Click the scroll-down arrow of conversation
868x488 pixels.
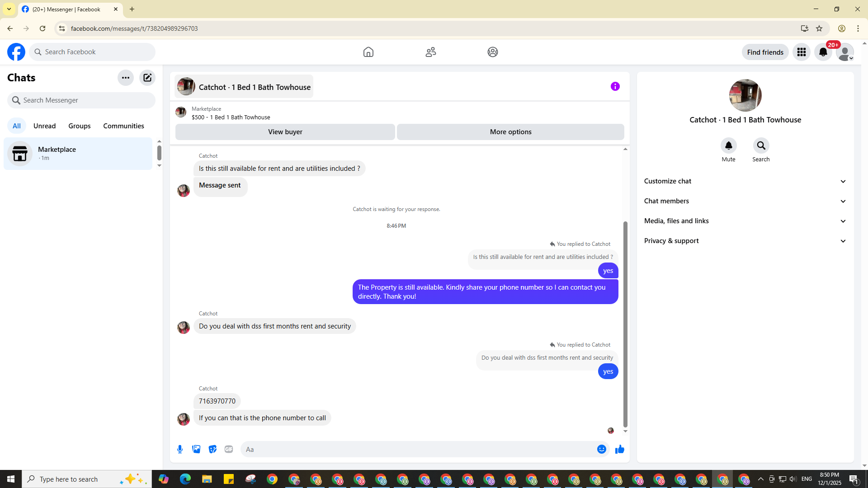click(x=625, y=431)
